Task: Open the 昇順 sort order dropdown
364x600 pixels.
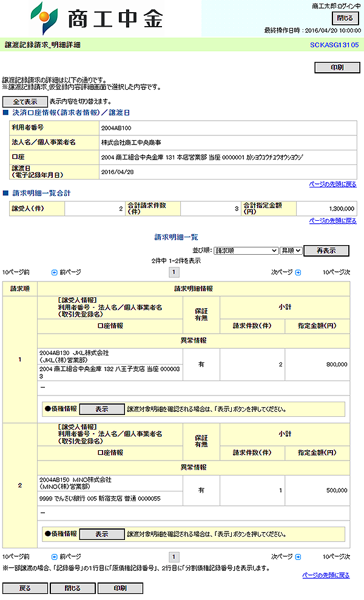Action: tap(291, 251)
